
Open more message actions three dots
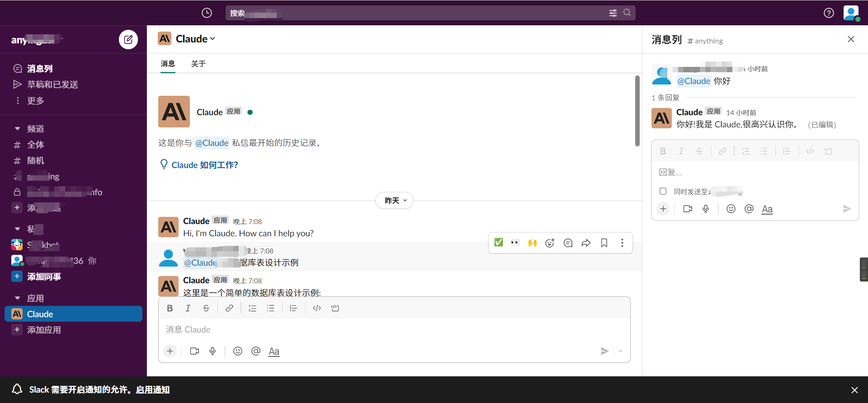tap(622, 243)
